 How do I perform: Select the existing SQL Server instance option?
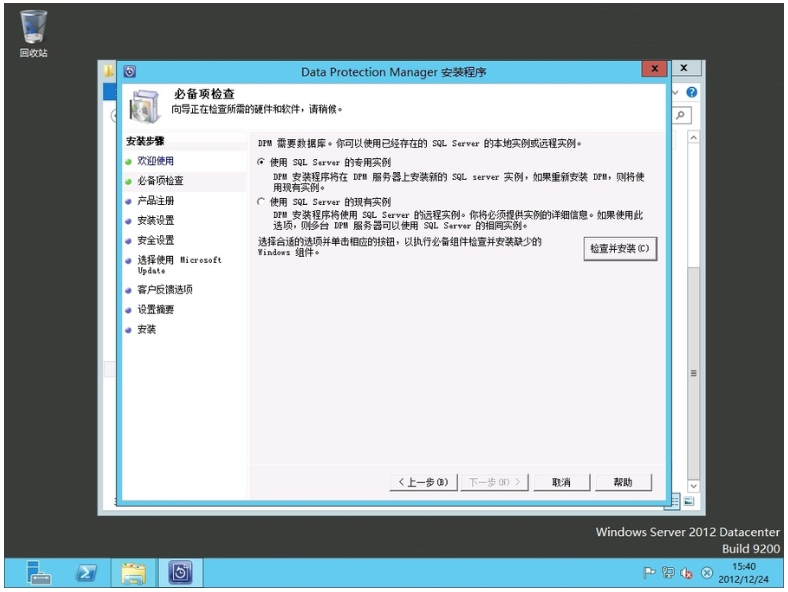click(x=261, y=202)
